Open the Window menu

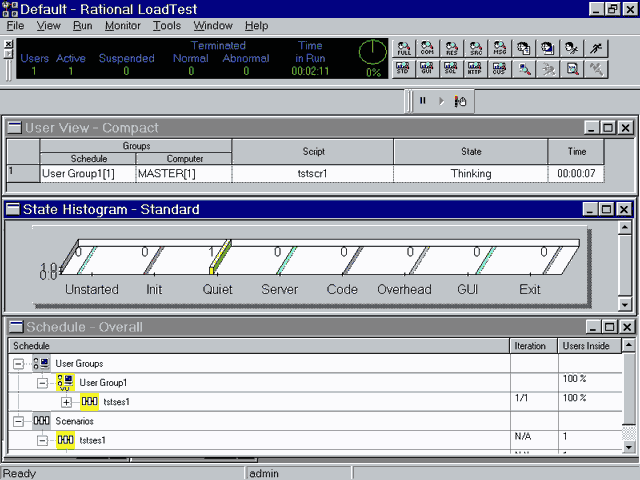coord(213,26)
